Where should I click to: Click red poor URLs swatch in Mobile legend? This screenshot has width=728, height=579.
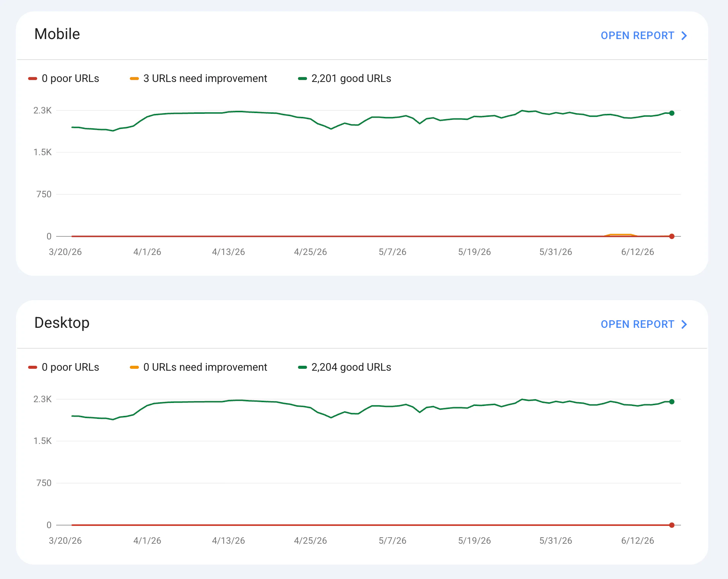[33, 79]
